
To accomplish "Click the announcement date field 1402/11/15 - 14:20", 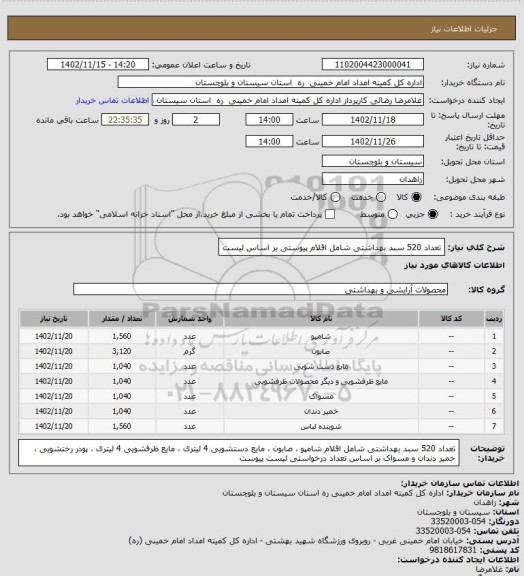I will point(98,65).
